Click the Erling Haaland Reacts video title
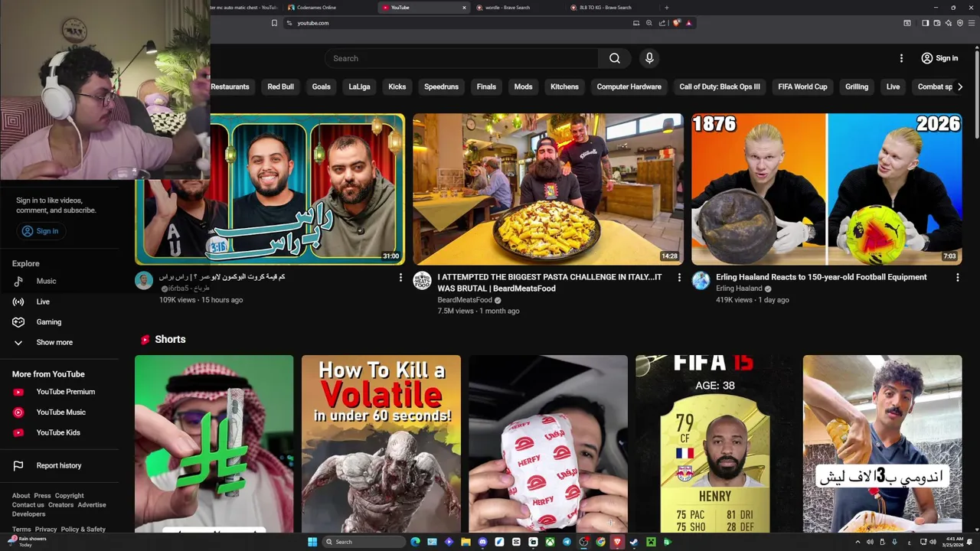 click(x=821, y=277)
